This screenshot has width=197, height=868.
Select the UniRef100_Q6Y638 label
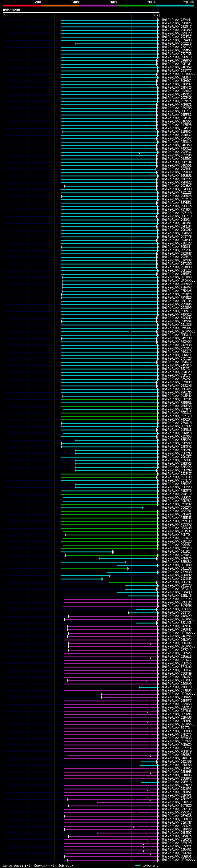pyautogui.click(x=177, y=816)
